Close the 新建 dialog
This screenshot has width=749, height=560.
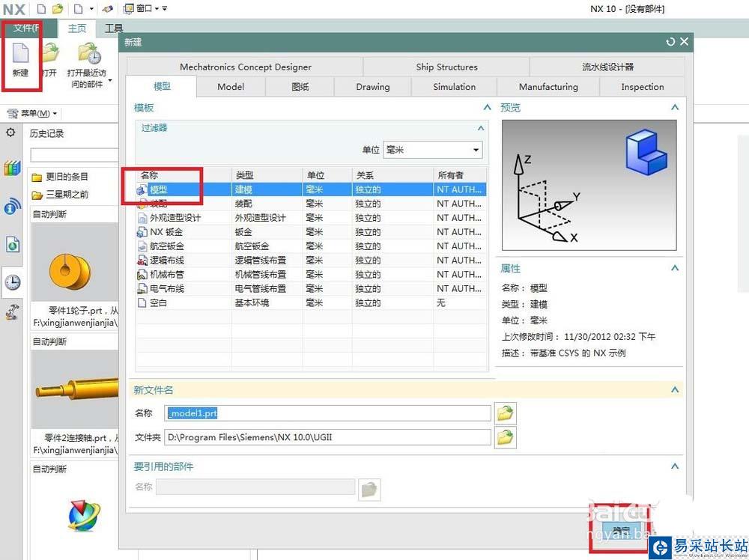coord(684,41)
